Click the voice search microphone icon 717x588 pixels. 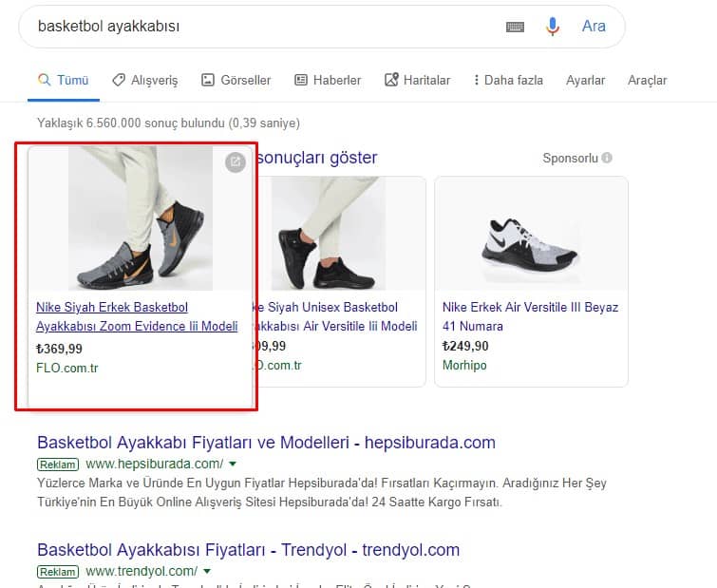(553, 27)
